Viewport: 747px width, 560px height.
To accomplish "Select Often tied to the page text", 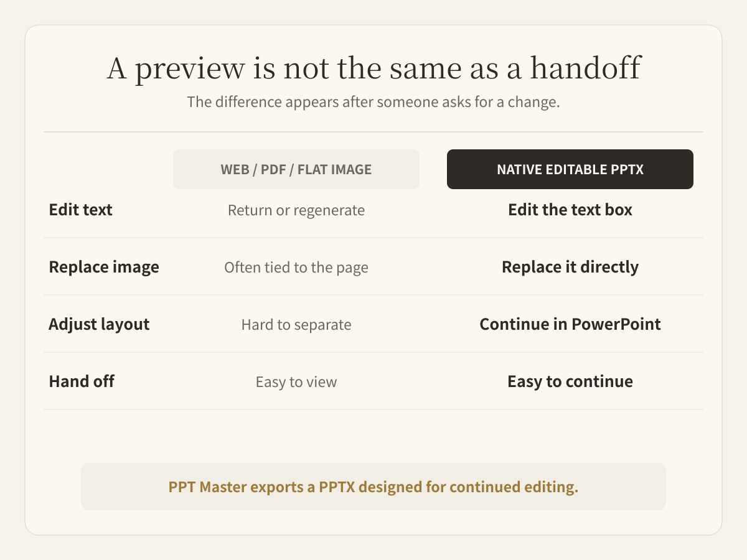I will tap(296, 268).
